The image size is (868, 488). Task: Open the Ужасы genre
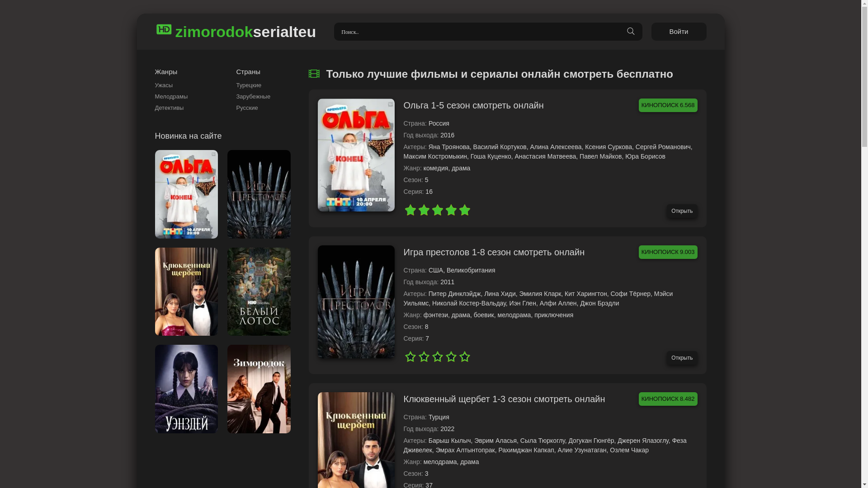tap(164, 85)
